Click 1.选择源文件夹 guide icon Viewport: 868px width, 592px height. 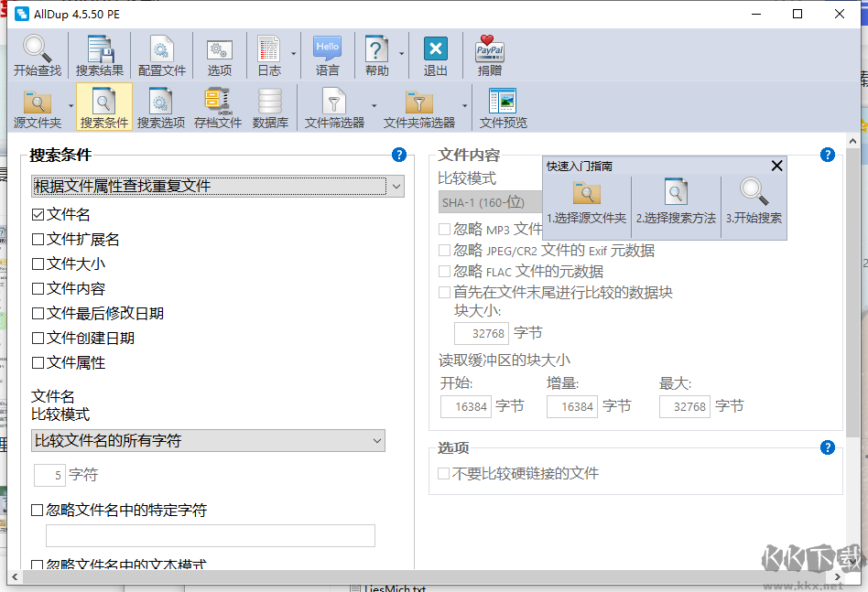point(587,193)
